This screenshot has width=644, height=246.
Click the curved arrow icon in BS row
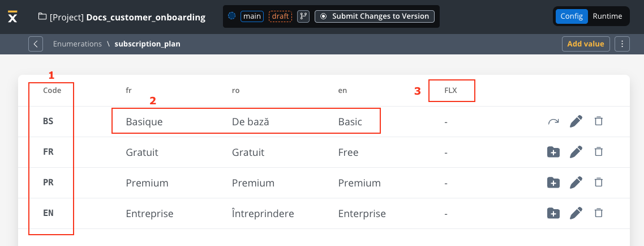point(553,121)
